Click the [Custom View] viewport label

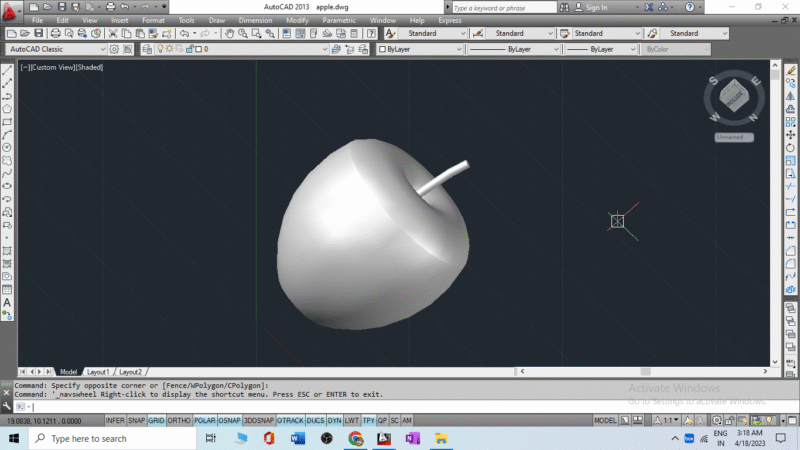[x=53, y=67]
